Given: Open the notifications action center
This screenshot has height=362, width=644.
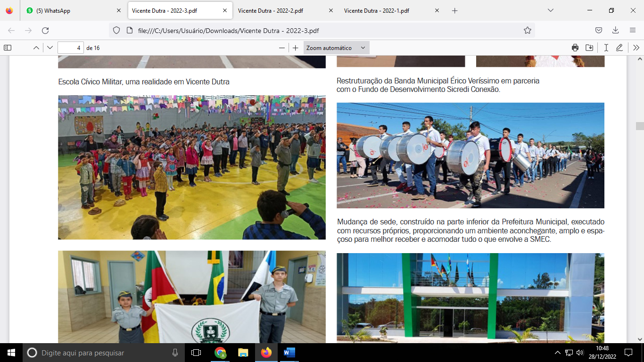Looking at the screenshot, I should 628,353.
